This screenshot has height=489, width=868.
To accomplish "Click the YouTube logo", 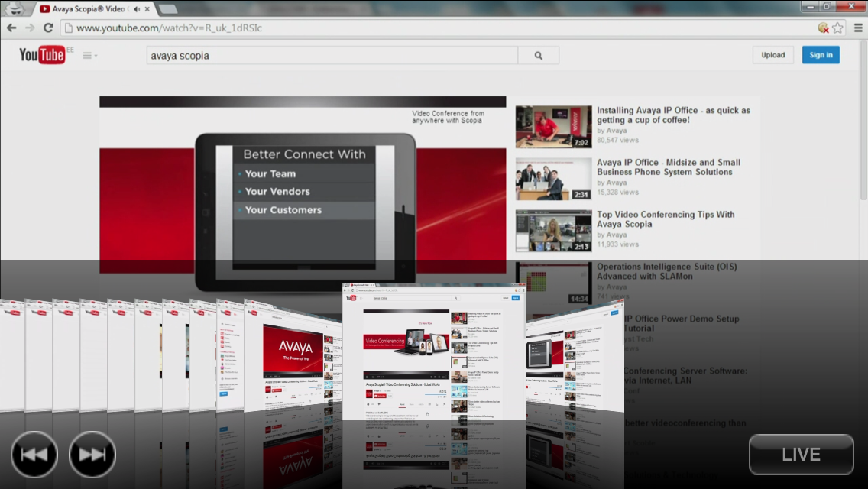I will coord(42,55).
